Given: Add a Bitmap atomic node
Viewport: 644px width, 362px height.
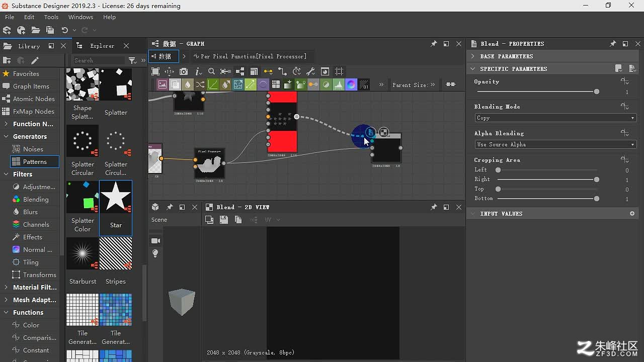Looking at the screenshot, I should click(163, 84).
